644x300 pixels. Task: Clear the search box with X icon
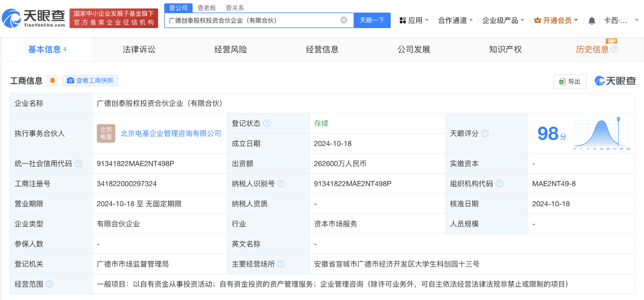(x=344, y=20)
